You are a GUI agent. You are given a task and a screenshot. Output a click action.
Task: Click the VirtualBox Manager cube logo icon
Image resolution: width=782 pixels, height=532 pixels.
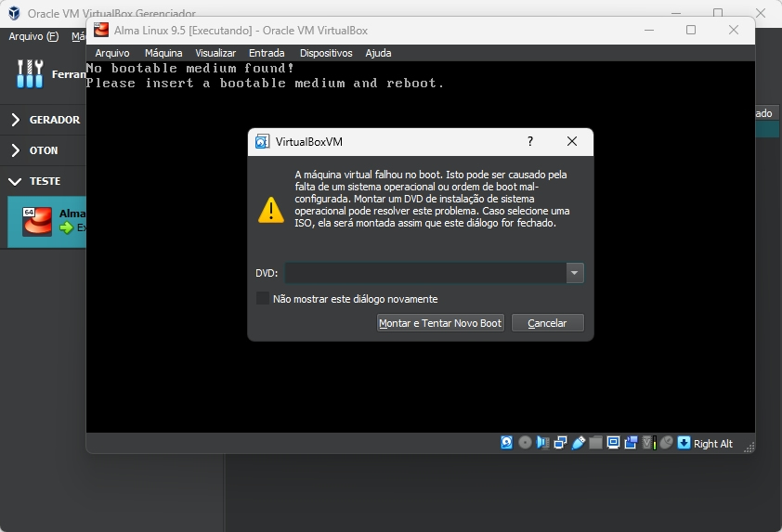coord(14,13)
